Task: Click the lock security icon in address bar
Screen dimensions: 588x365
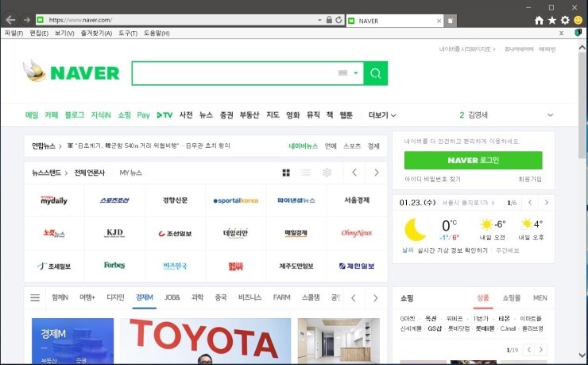Action: click(329, 20)
